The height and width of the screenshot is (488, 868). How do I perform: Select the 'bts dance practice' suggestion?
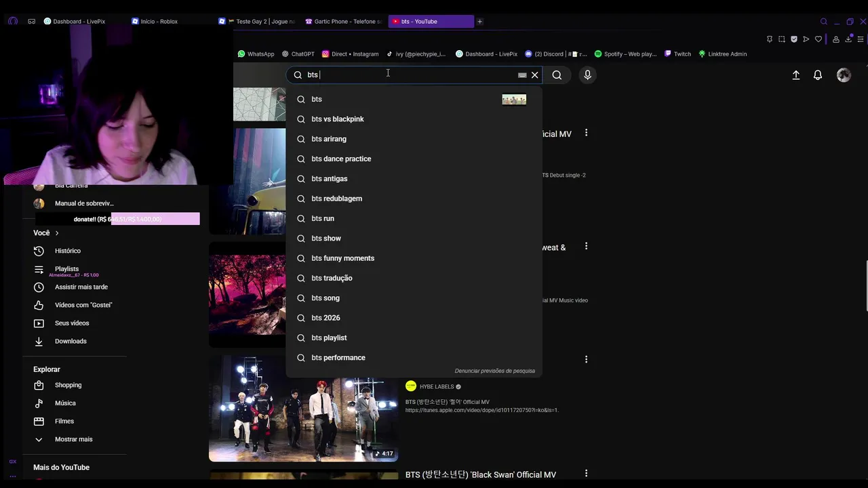pyautogui.click(x=414, y=159)
